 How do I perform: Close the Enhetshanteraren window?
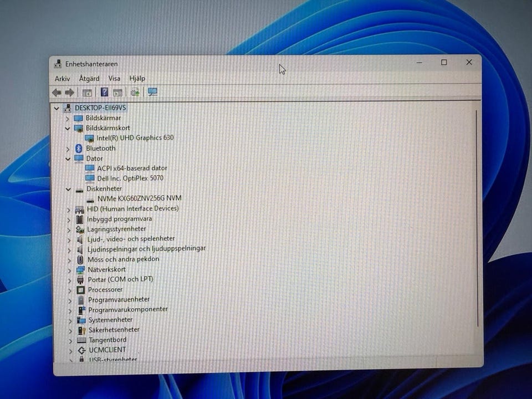click(469, 62)
